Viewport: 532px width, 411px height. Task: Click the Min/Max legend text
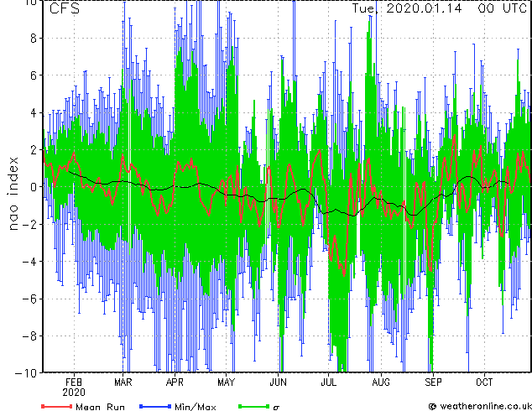point(195,407)
